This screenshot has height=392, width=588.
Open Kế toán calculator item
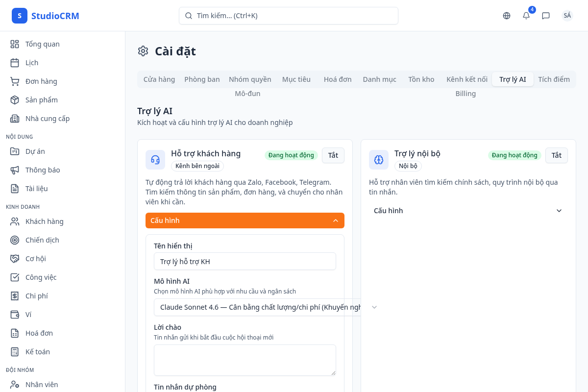tap(37, 352)
